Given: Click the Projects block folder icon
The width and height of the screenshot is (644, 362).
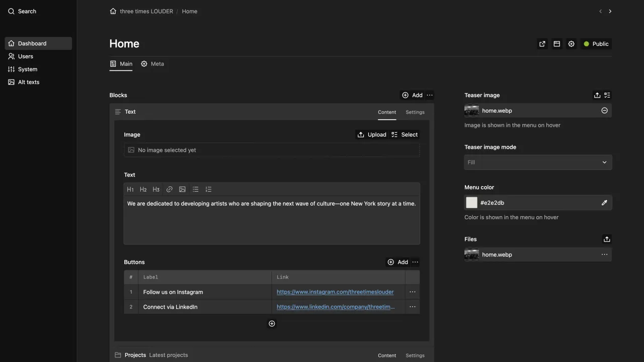Looking at the screenshot, I should [118, 355].
